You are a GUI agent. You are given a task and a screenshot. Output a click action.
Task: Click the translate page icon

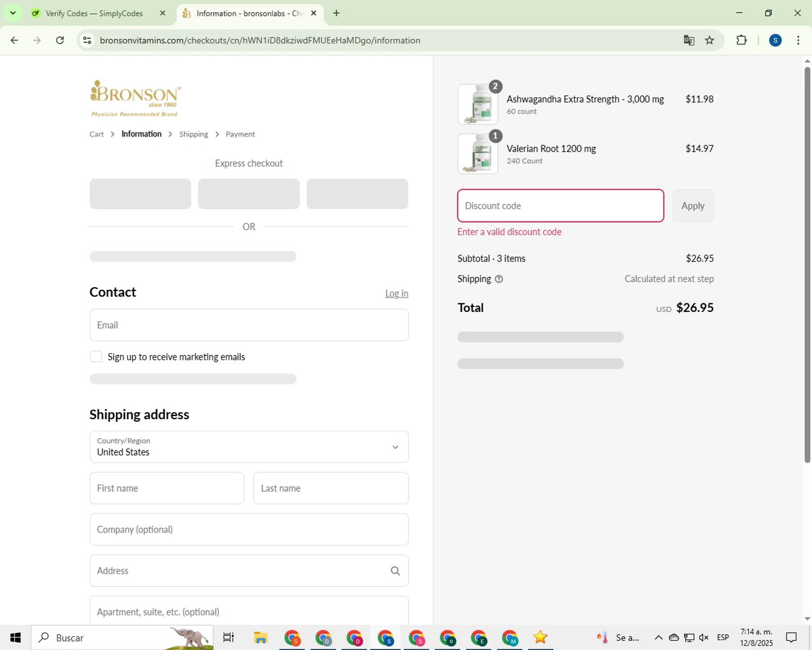point(689,40)
